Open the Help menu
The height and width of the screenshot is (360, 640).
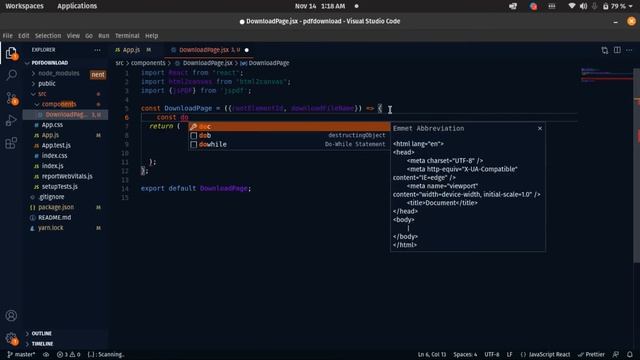[x=151, y=36]
